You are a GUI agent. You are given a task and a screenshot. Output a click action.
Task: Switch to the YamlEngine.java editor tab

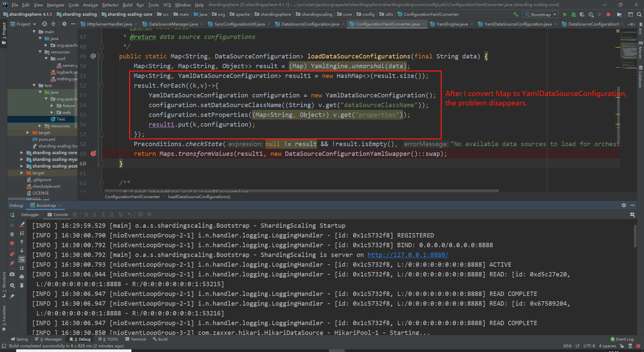pyautogui.click(x=451, y=24)
